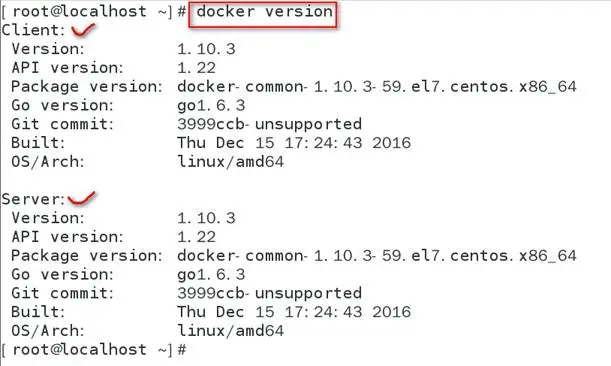The image size is (611, 366).
Task: Click the Server OS/Arch linux/amd64 value
Action: coord(231,331)
